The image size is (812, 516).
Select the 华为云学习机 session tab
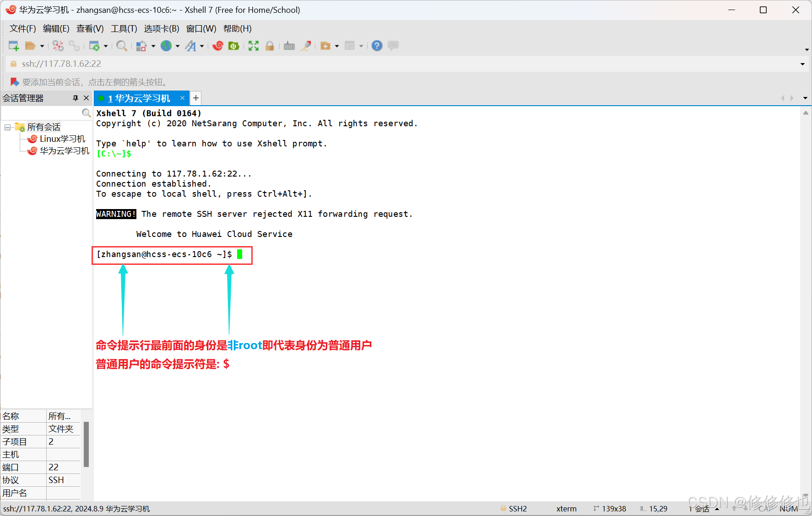[141, 98]
